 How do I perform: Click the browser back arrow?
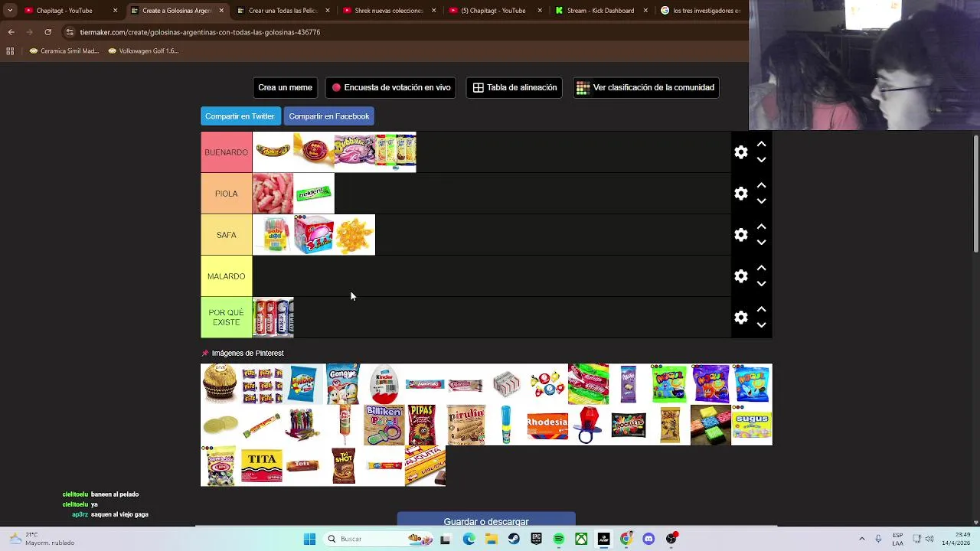(11, 32)
